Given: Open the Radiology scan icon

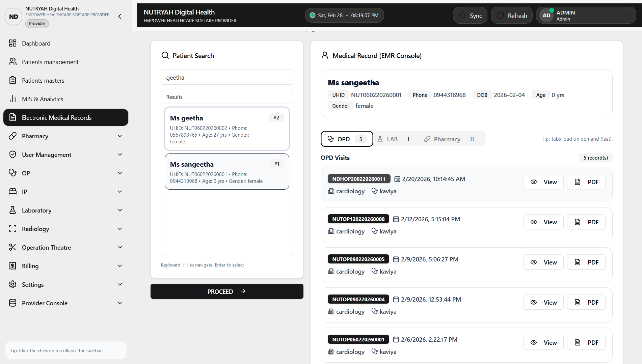Looking at the screenshot, I should (x=13, y=229).
